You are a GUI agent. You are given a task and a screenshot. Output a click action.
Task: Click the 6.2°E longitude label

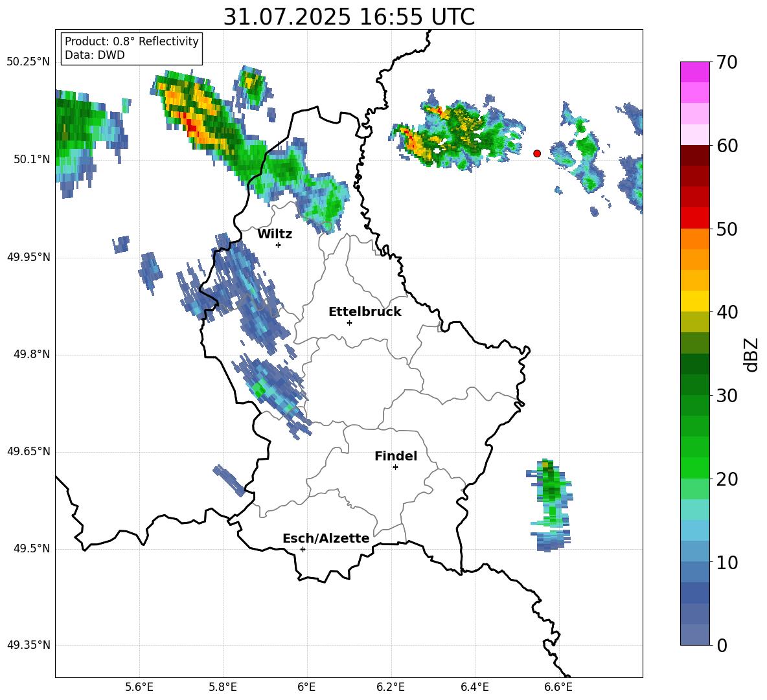391,687
